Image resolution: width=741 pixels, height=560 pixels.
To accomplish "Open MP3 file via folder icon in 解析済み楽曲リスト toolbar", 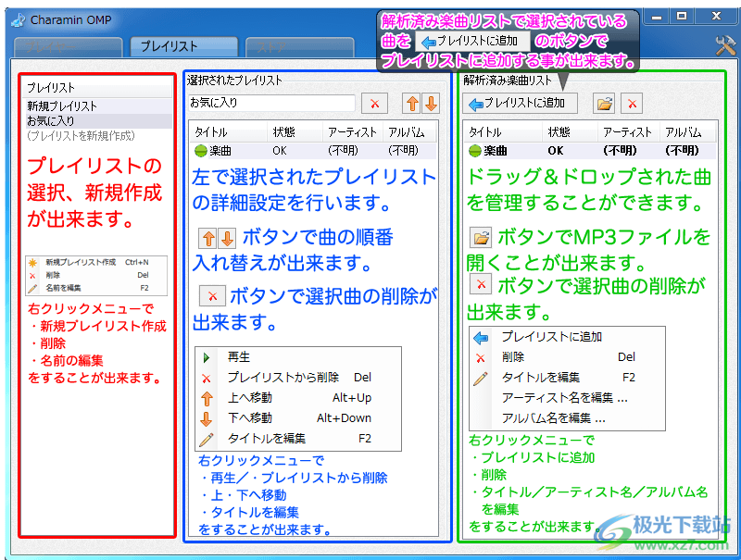I will coord(604,104).
